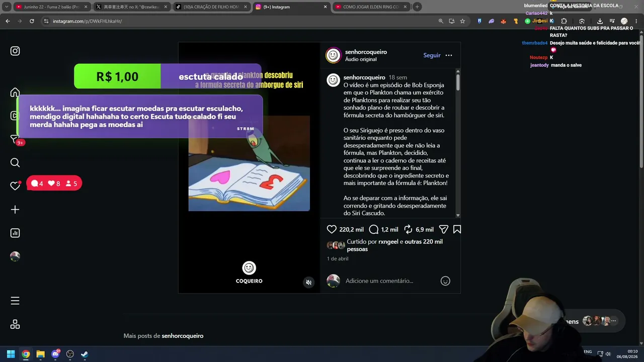Select the Instagram browser tab
644x362 pixels.
(x=291, y=7)
